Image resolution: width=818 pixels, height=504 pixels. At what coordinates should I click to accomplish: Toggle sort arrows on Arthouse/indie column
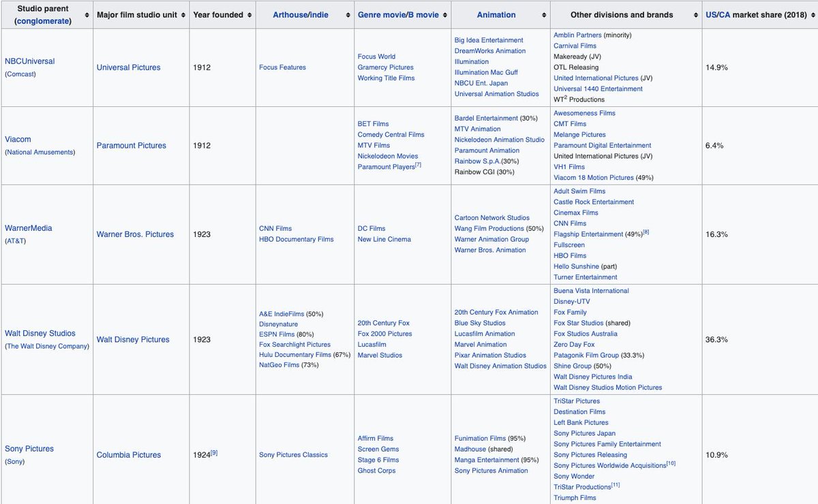[x=347, y=15]
